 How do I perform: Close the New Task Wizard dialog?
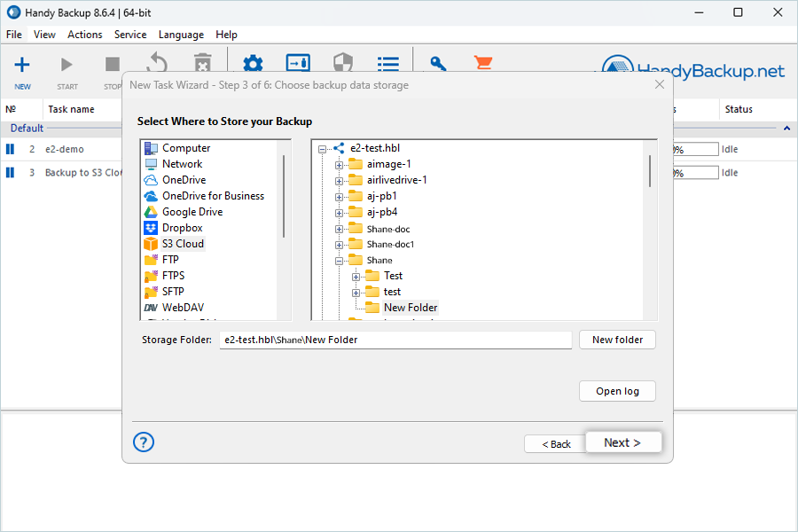(660, 84)
